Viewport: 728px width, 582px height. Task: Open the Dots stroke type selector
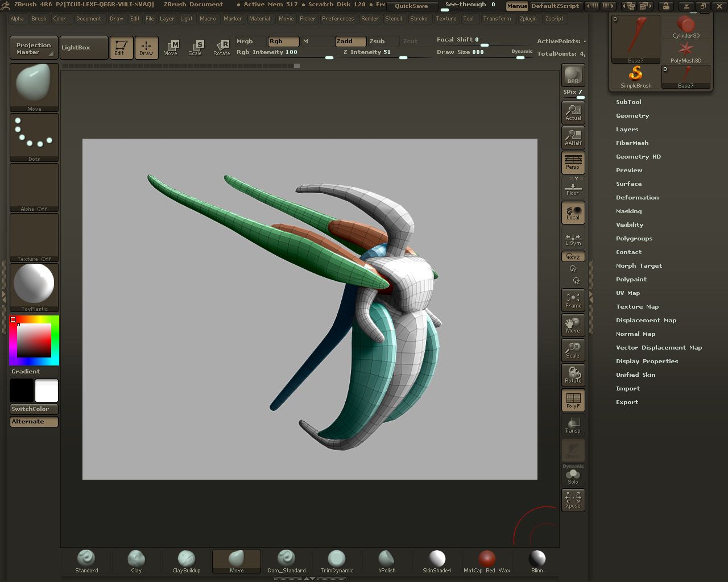pyautogui.click(x=34, y=138)
